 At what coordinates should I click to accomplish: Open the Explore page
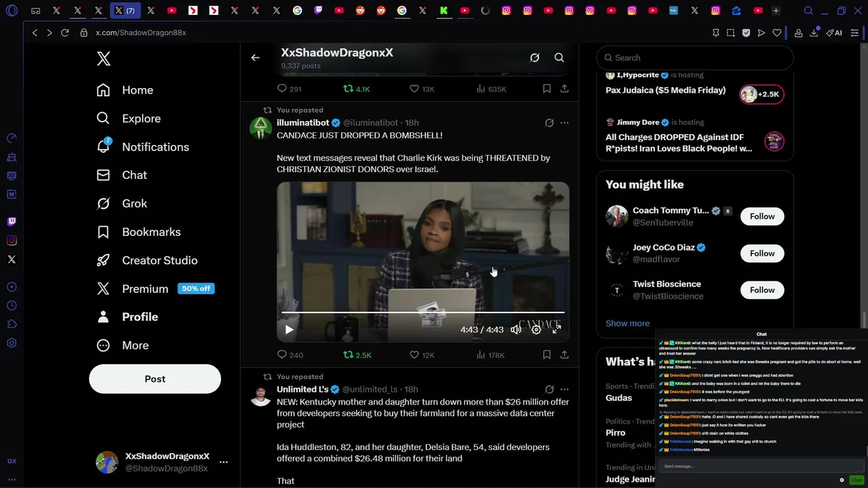pos(129,119)
